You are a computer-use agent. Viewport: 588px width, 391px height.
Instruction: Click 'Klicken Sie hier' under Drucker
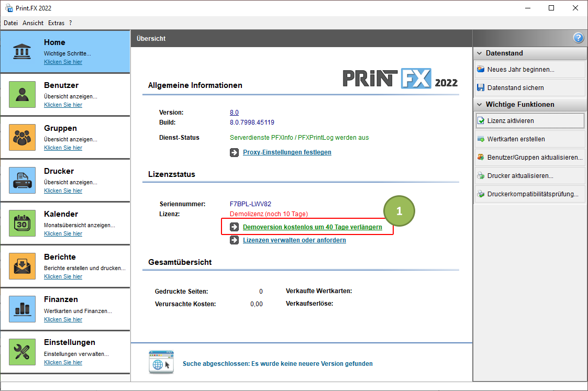[x=63, y=191]
